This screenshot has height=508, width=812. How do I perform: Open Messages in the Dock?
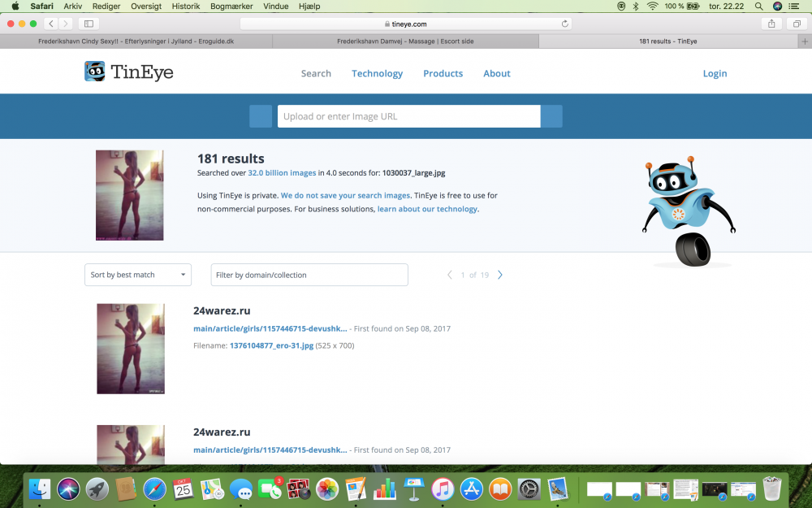tap(241, 488)
